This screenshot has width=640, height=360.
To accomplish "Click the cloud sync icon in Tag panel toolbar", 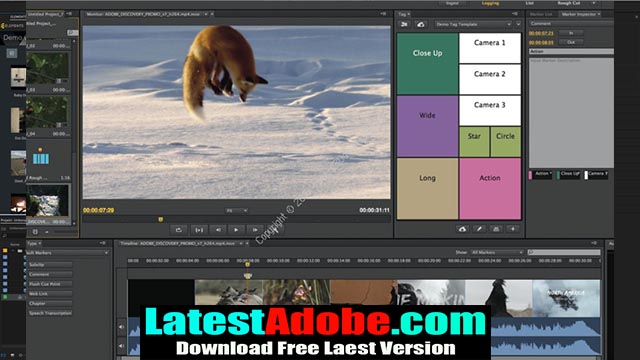I will [421, 24].
